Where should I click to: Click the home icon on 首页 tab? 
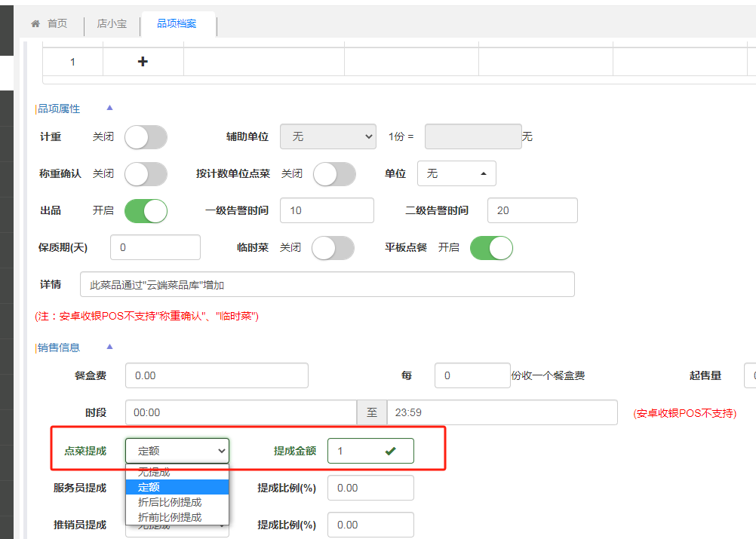pyautogui.click(x=35, y=24)
